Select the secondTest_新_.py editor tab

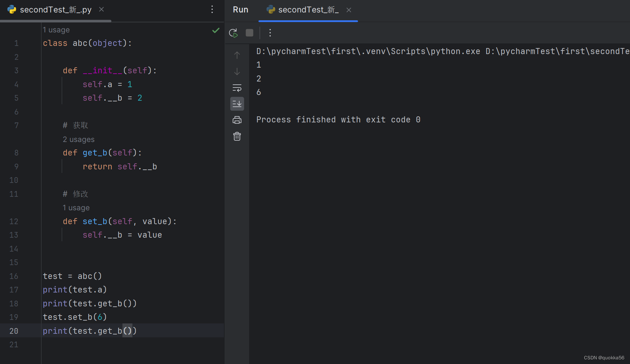(56, 10)
